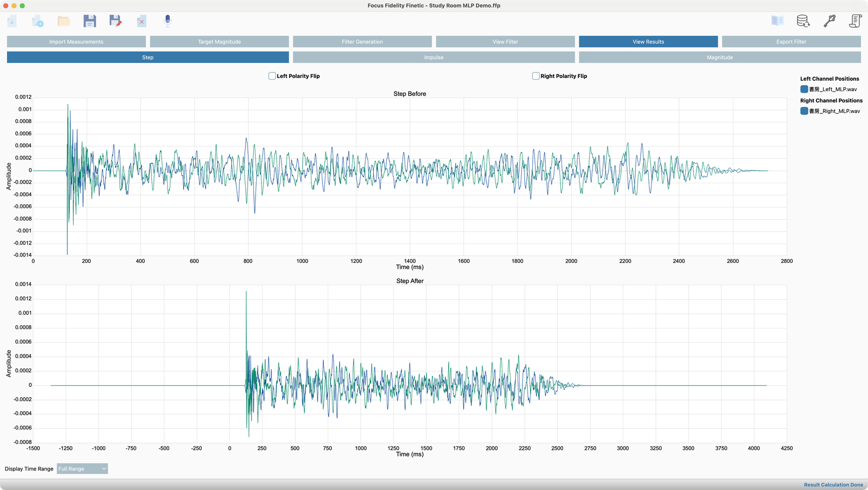Viewport: 868px width, 490px height.
Task: Click the save-as floppy with pencil icon
Action: pos(116,21)
